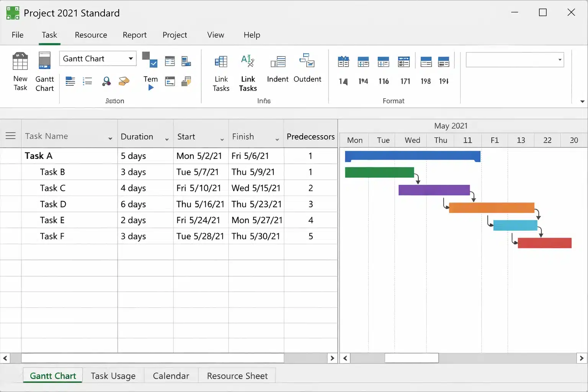Expand the Duration column sort arrow

[167, 140]
